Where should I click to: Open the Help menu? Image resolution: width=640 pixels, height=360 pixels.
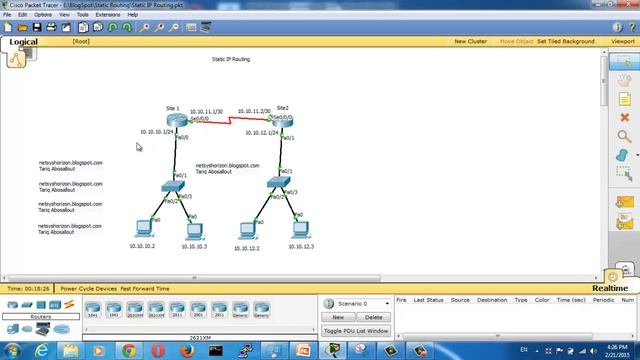(x=133, y=15)
